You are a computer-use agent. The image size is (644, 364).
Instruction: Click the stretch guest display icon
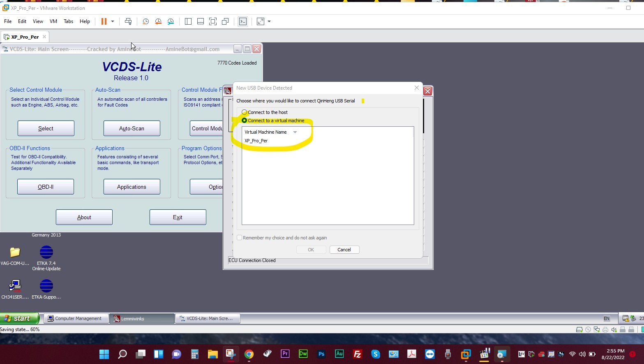click(261, 21)
